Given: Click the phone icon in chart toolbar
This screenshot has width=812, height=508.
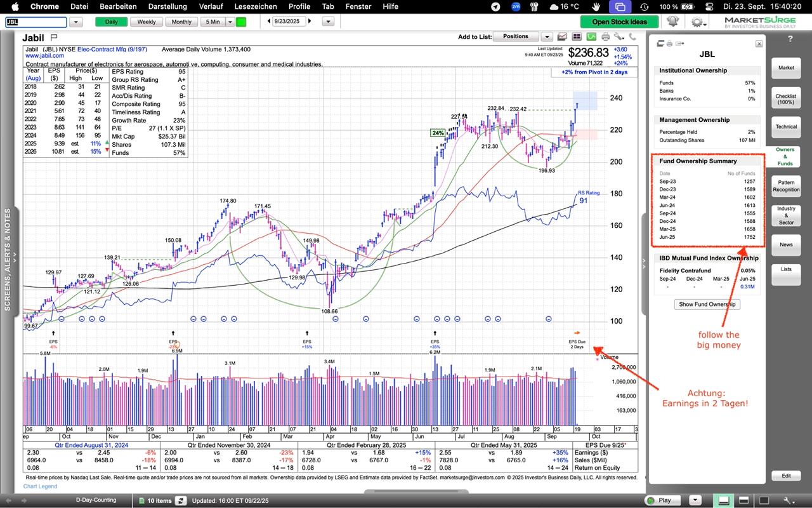Looking at the screenshot, I should pos(631,37).
